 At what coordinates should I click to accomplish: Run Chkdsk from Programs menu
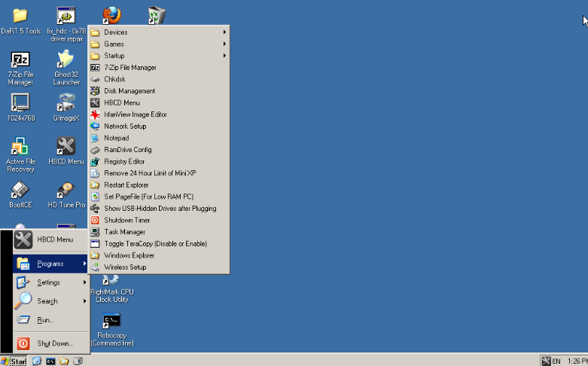pyautogui.click(x=159, y=79)
